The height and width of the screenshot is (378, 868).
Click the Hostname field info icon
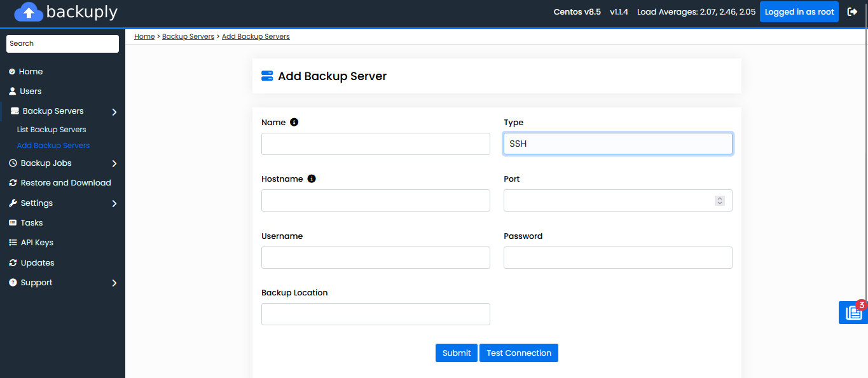(312, 179)
